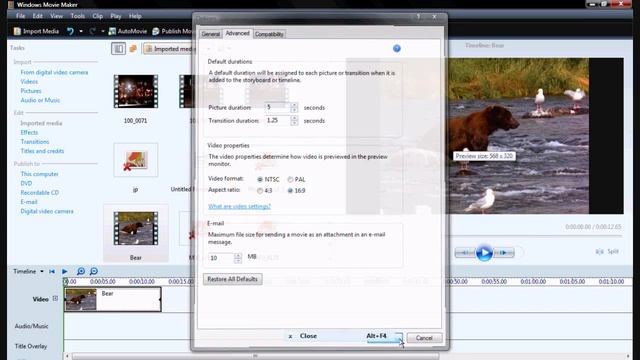Select the Bear clip thumbnail in collection
640x360 pixels.
[x=136, y=228]
